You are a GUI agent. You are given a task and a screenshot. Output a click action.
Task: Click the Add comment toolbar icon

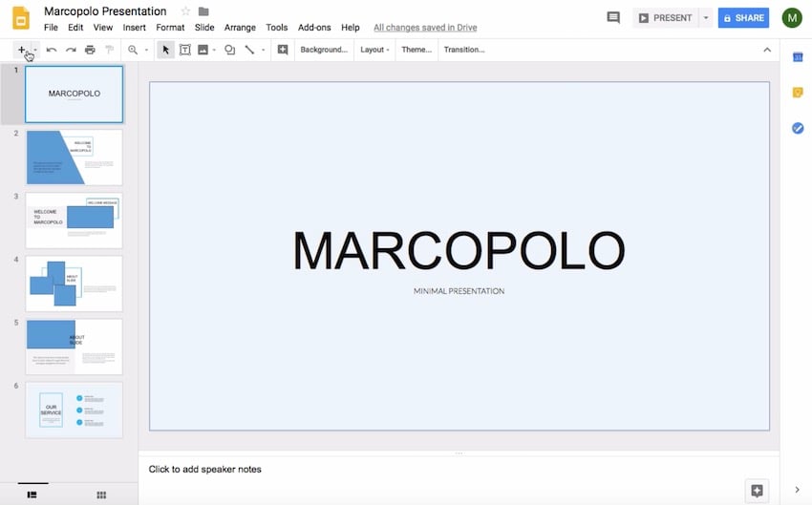tap(282, 50)
